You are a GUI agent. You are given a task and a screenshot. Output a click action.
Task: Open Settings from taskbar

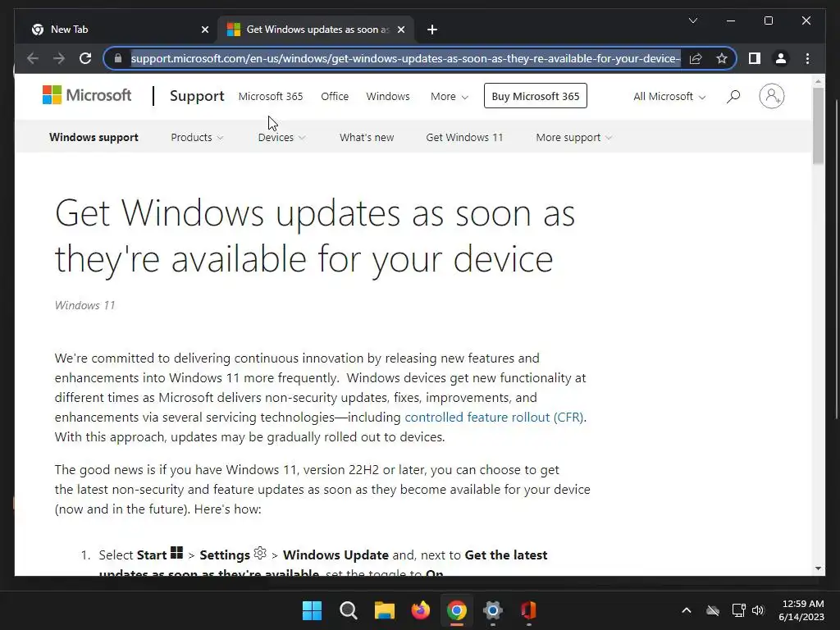493,610
